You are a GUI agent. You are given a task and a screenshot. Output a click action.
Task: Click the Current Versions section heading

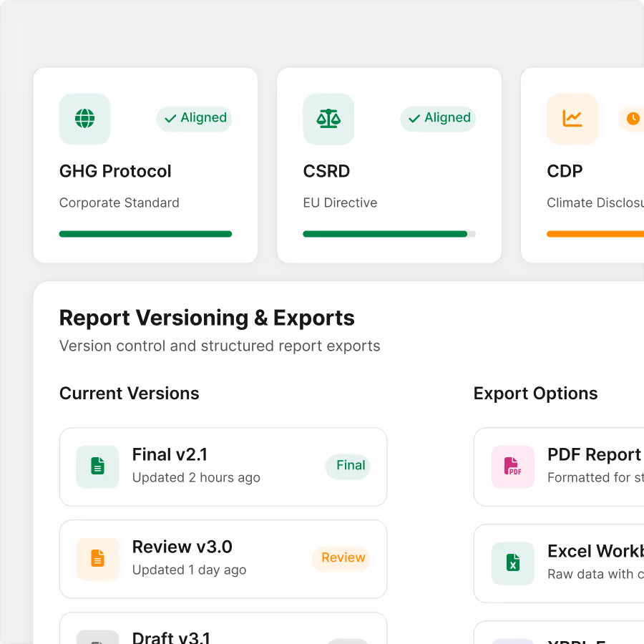[x=129, y=394]
